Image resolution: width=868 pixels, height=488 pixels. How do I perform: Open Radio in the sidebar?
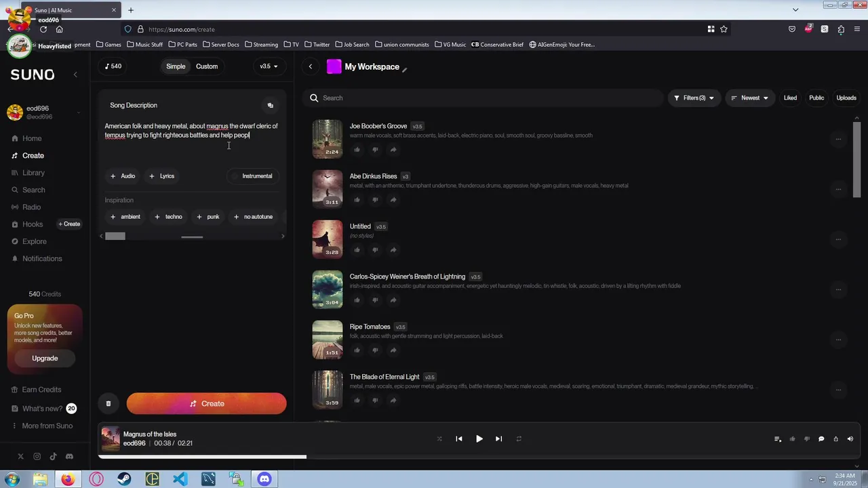31,207
